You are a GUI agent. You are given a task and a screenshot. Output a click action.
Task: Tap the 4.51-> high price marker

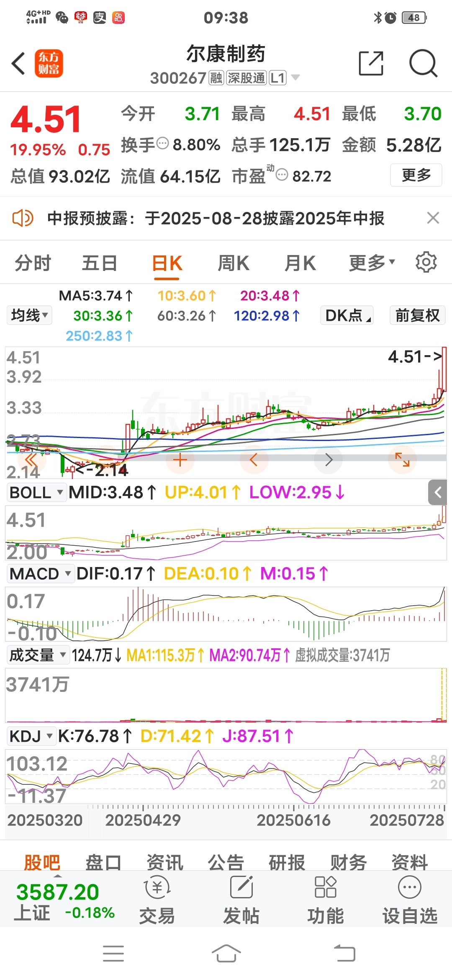[x=415, y=357]
